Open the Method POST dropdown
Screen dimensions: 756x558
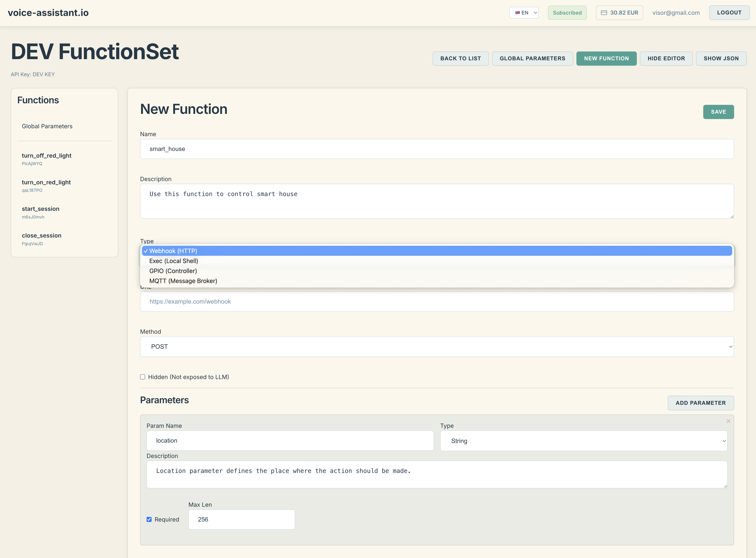[x=437, y=347]
